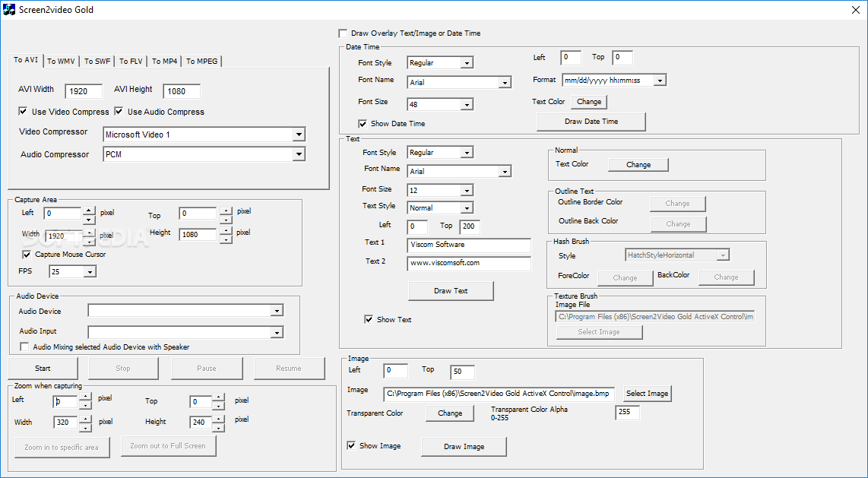
Task: Open the To MPEG tab
Action: (x=202, y=62)
